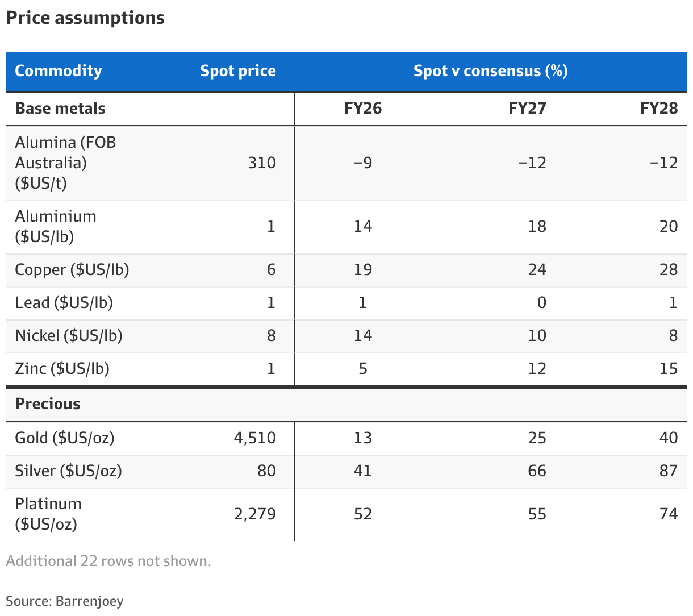693x616 pixels.
Task: Click the Platinum spot price 2,279
Action: point(254,514)
